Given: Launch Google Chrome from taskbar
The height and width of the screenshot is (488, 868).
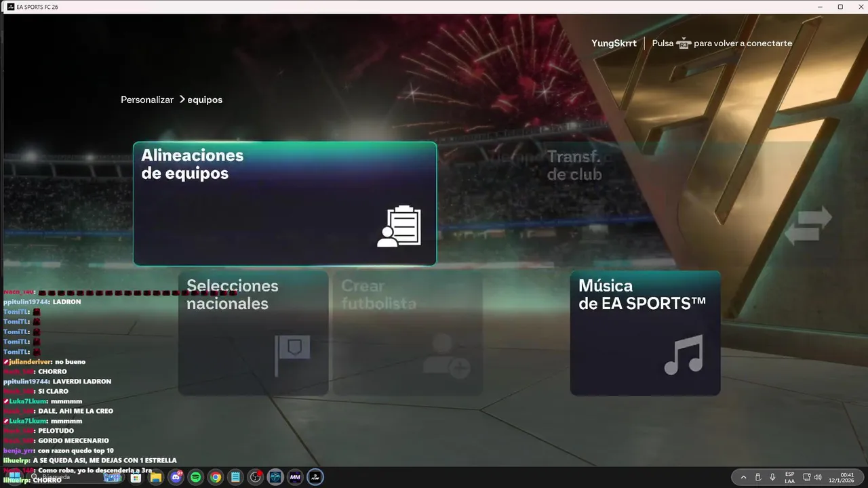Looking at the screenshot, I should coord(215,477).
